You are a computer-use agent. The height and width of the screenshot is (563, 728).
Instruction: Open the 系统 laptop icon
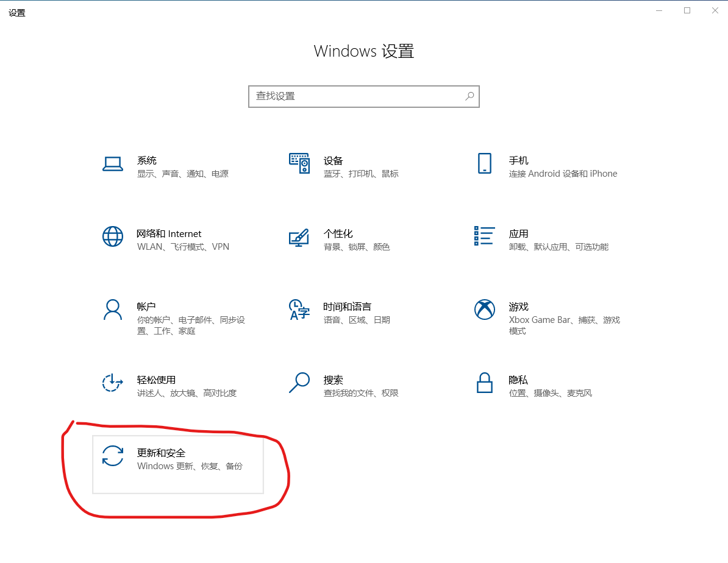[112, 164]
